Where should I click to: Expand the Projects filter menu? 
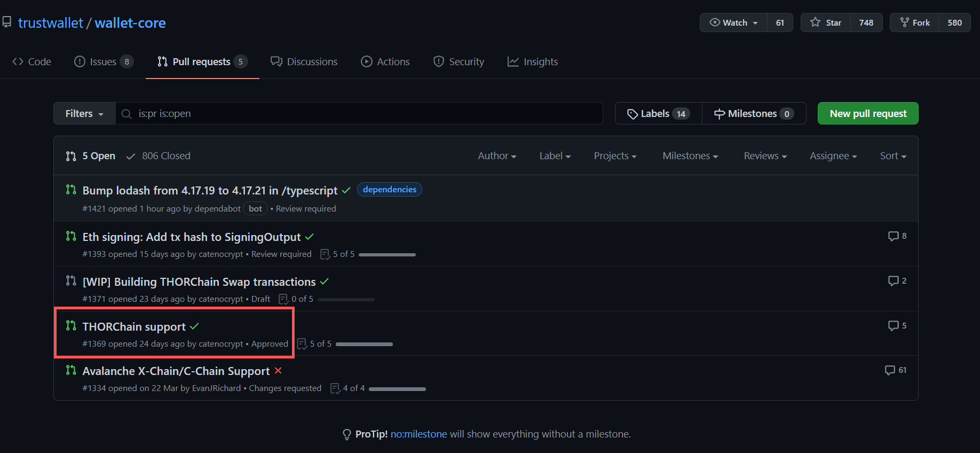615,156
